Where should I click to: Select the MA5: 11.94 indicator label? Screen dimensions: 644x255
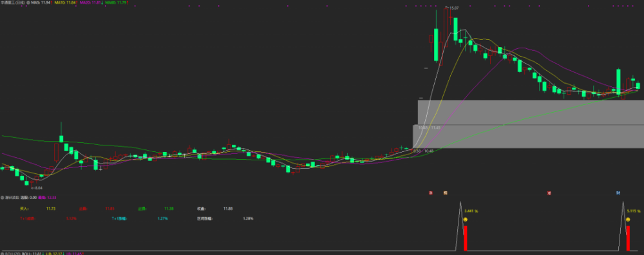click(41, 3)
